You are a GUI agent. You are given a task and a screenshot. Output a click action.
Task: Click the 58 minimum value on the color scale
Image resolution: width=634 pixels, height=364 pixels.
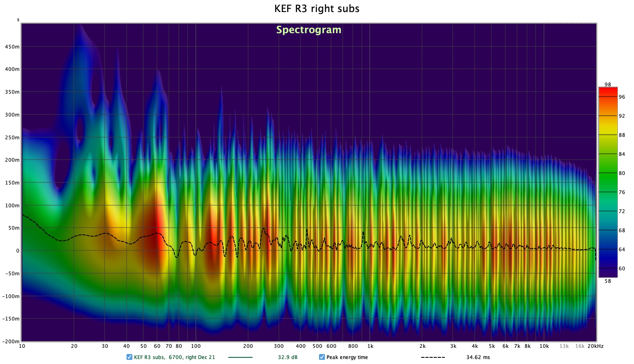(608, 281)
